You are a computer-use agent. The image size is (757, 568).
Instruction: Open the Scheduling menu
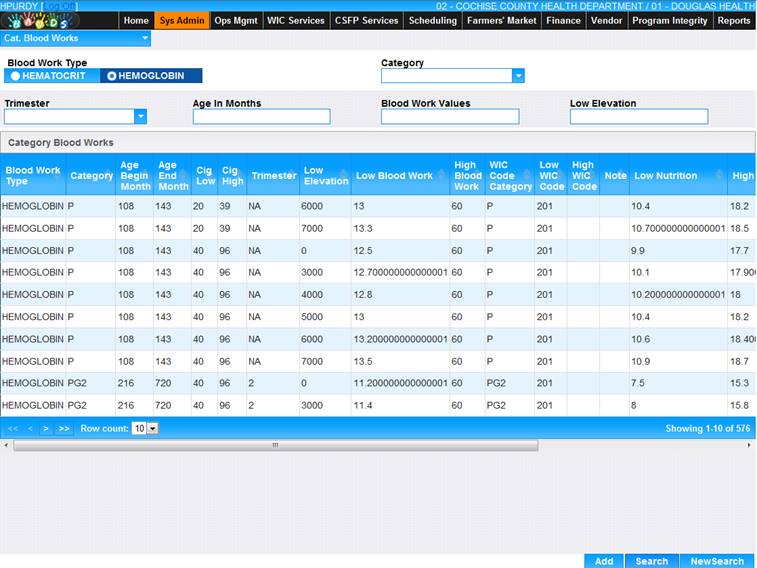coord(433,21)
